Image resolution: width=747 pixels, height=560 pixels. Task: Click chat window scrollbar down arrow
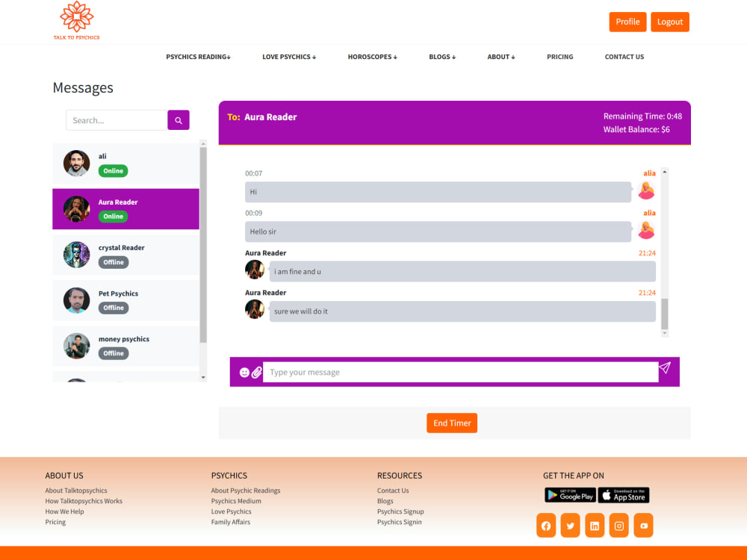pos(665,333)
